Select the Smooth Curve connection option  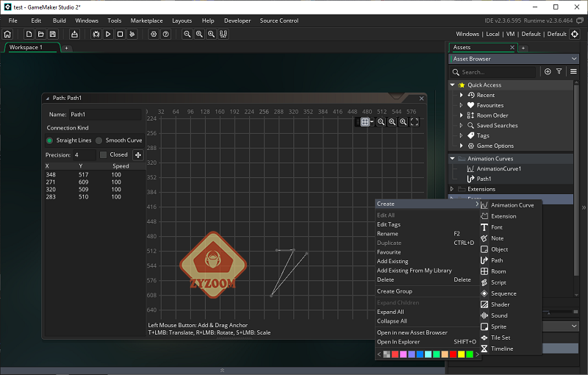tap(119, 140)
